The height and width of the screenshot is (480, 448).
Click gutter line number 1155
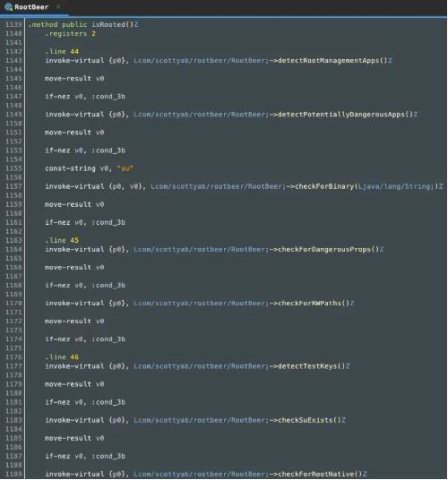point(13,168)
